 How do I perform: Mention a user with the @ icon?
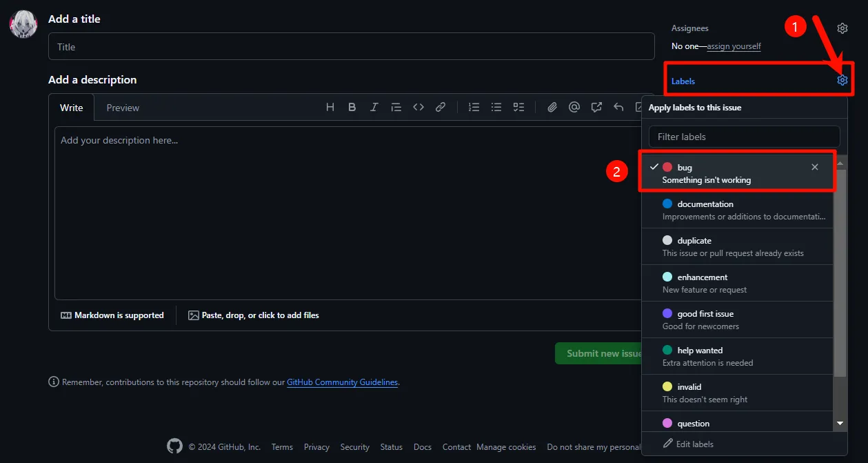coord(574,107)
